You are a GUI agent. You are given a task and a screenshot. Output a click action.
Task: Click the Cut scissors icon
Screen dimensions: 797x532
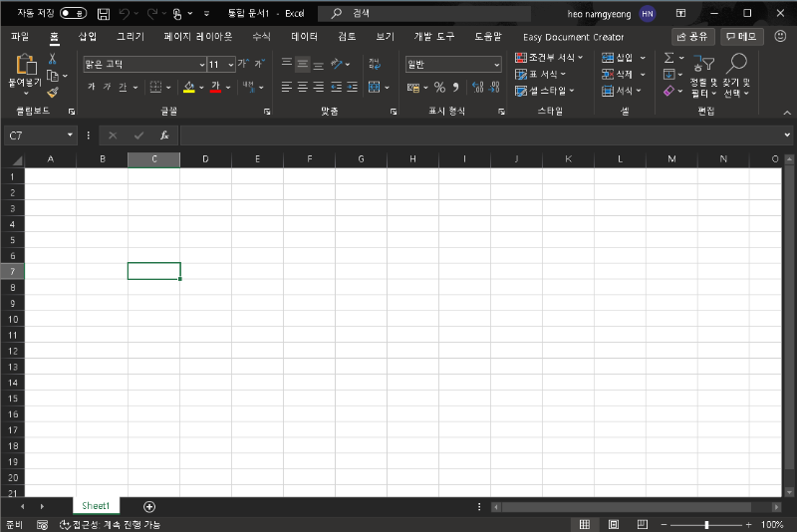(x=53, y=59)
